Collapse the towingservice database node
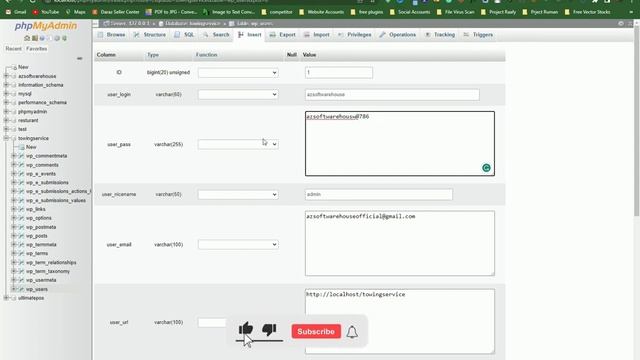 pyautogui.click(x=6, y=138)
